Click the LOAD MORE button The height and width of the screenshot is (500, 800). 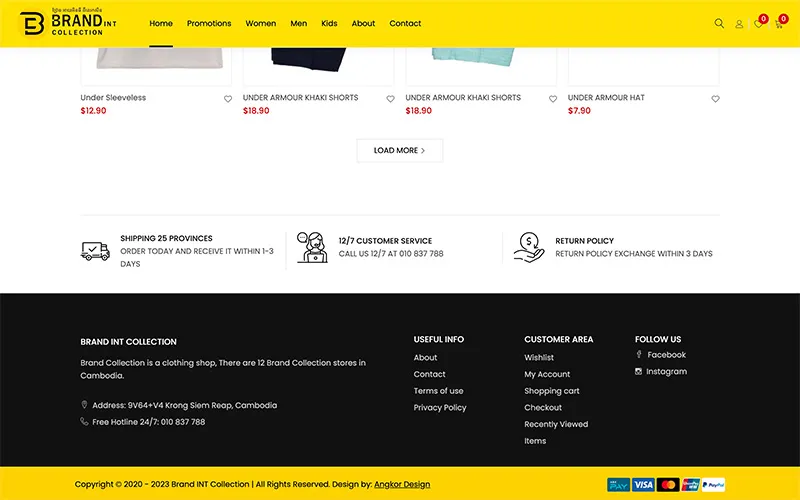coord(399,151)
